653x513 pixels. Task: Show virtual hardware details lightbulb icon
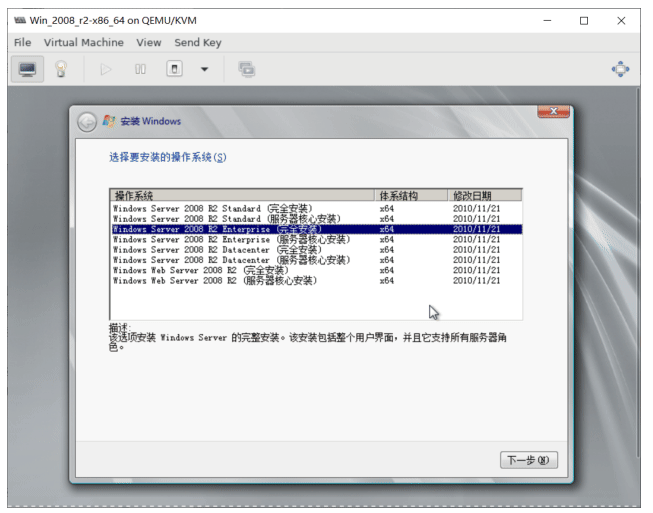61,69
